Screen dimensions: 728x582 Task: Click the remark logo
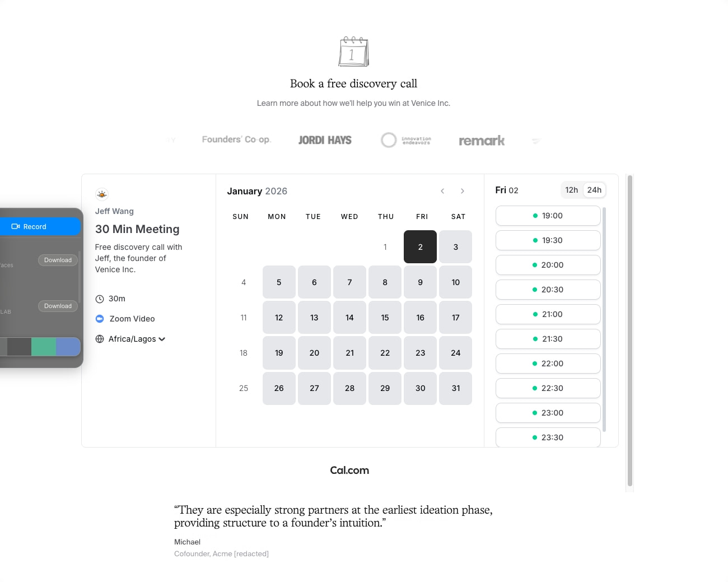(482, 141)
